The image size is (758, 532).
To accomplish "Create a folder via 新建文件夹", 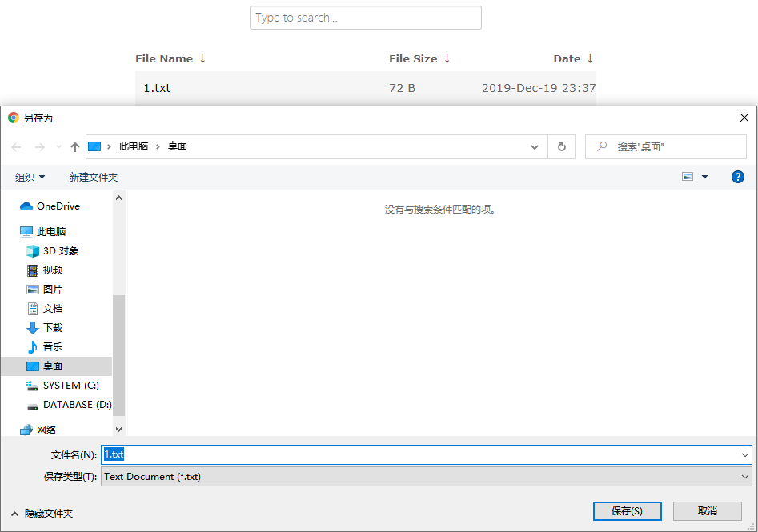I will coord(94,177).
